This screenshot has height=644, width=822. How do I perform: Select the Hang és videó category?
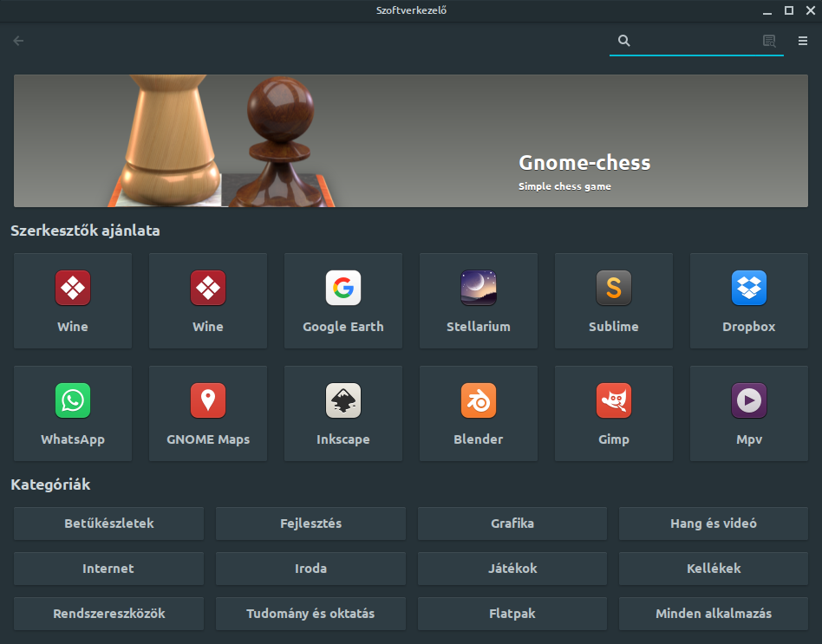(x=714, y=524)
